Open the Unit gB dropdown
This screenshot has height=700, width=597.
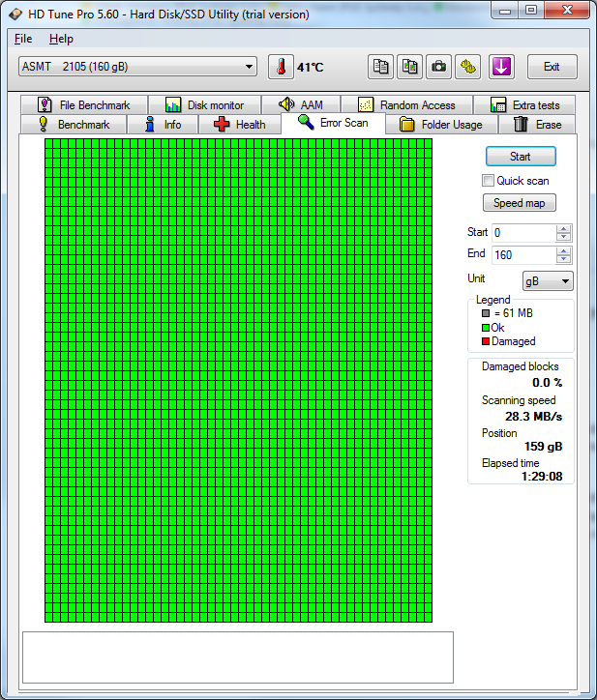[548, 281]
